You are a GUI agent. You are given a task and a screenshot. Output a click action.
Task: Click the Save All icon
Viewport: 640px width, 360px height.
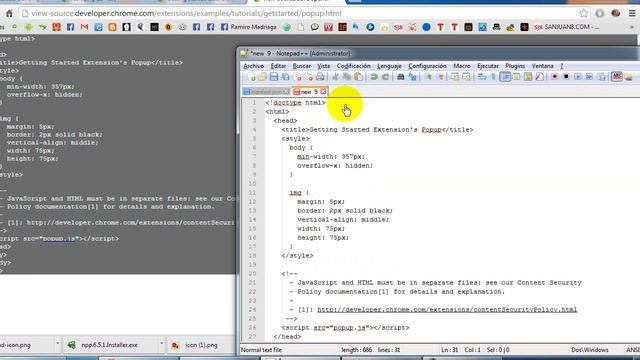pyautogui.click(x=285, y=77)
